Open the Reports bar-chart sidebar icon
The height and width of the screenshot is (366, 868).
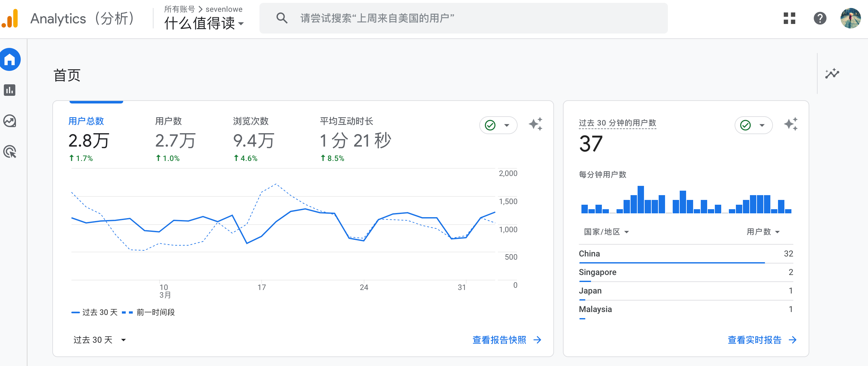pos(10,90)
